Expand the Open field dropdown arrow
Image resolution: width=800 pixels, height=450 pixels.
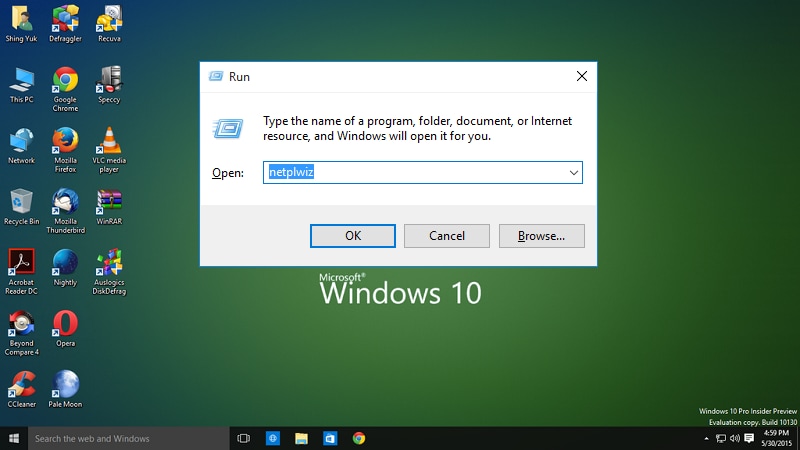[x=573, y=172]
